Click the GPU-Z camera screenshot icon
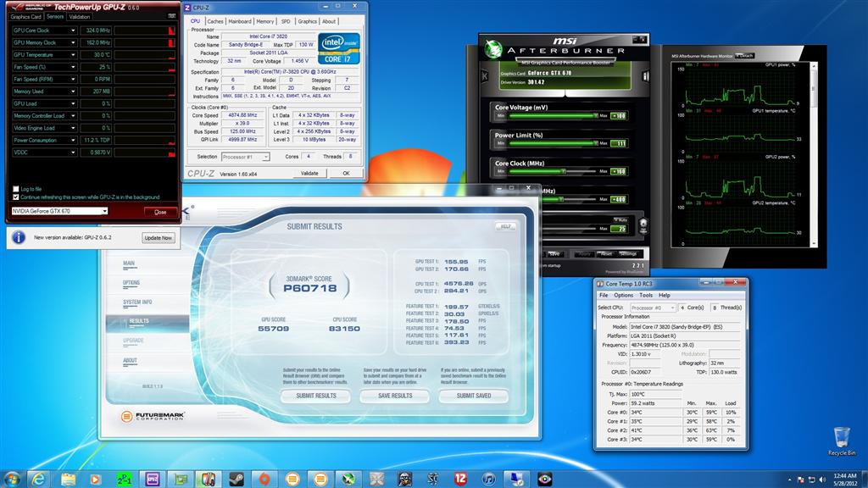Image resolution: width=868 pixels, height=488 pixels. (172, 16)
